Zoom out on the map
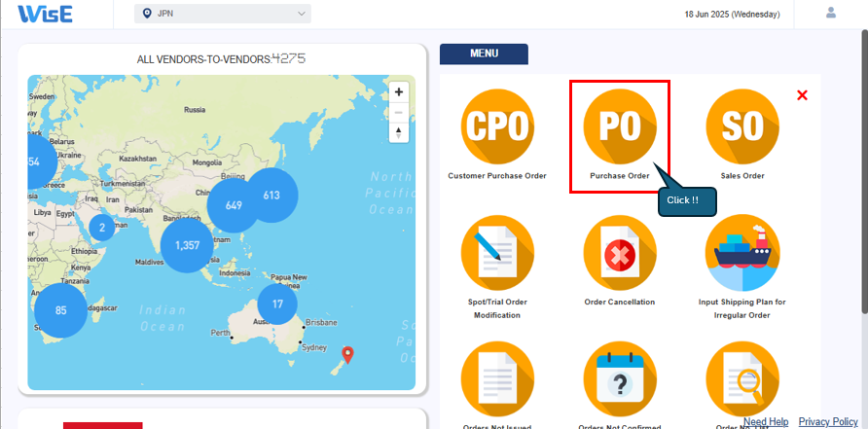Image resolution: width=868 pixels, height=429 pixels. tap(399, 112)
